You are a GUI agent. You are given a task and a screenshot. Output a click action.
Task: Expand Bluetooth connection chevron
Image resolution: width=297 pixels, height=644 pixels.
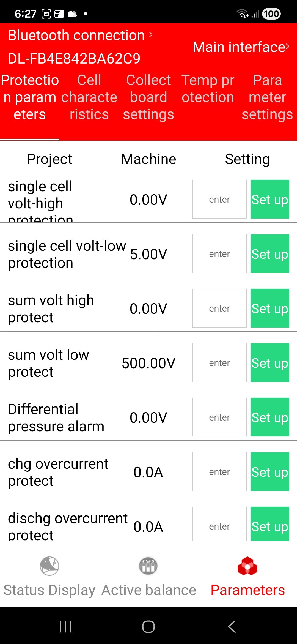point(150,35)
